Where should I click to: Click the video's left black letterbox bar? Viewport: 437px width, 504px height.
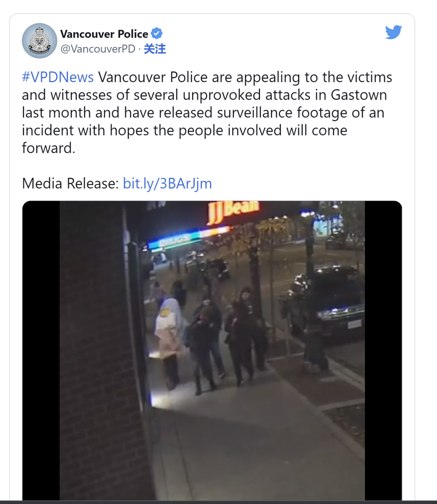(x=41, y=351)
